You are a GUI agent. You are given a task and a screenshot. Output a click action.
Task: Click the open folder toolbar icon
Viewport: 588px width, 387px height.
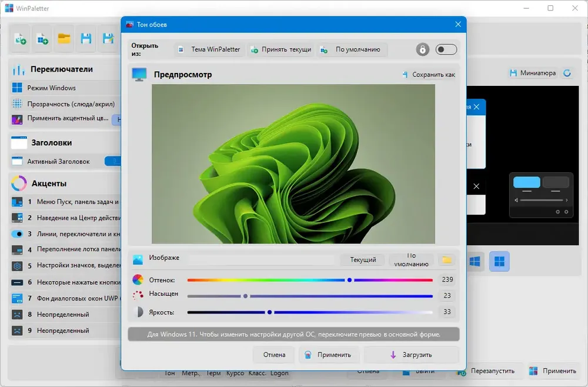tap(64, 39)
